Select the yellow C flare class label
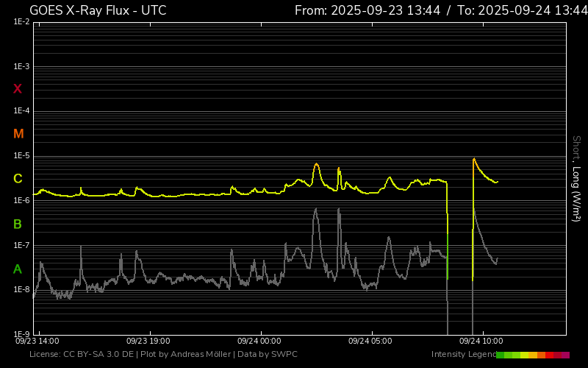 click(18, 179)
